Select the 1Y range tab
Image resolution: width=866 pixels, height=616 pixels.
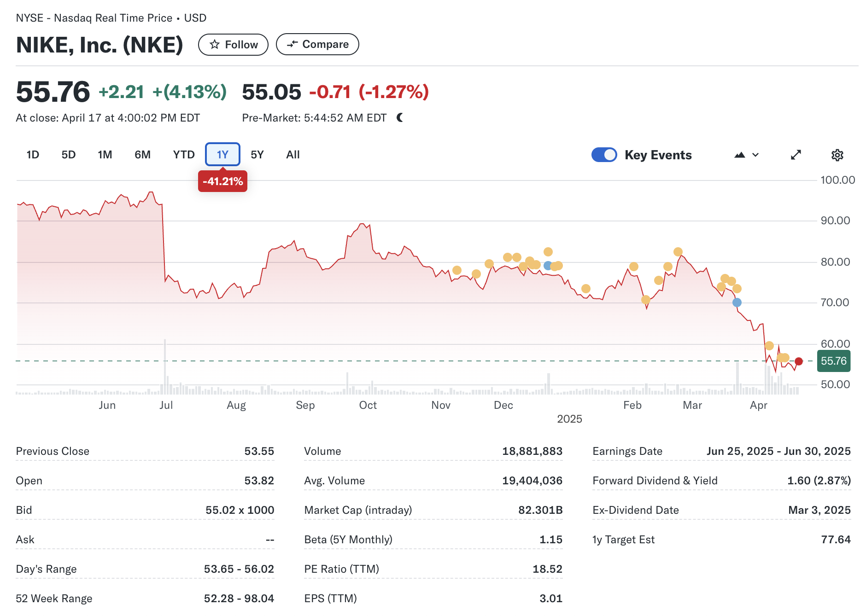222,154
